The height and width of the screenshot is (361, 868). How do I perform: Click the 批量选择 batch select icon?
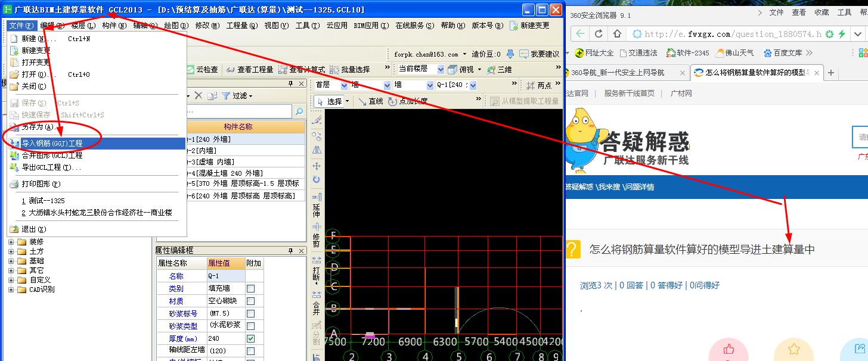[334, 70]
